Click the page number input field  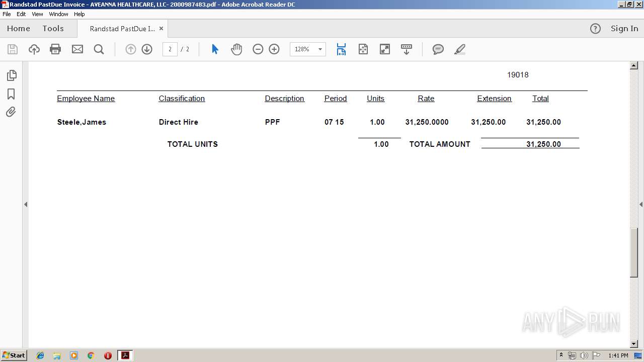(170, 49)
